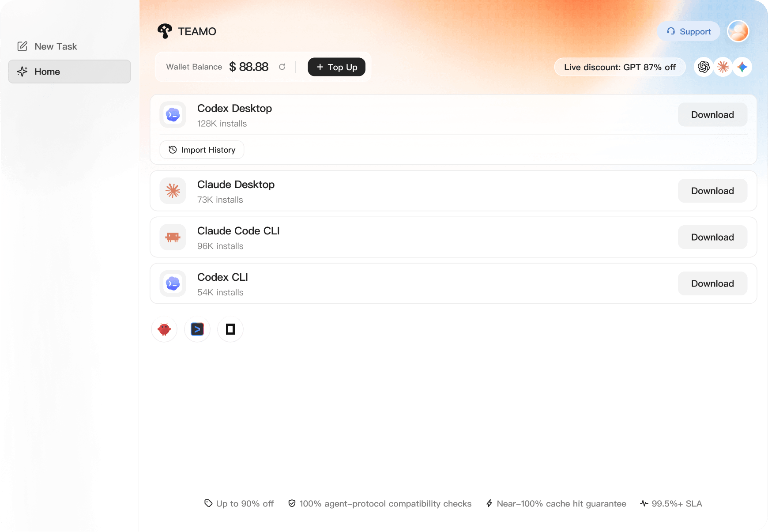Viewport: 768px width, 532px height.
Task: Download Claude Code CLI
Action: pyautogui.click(x=712, y=237)
